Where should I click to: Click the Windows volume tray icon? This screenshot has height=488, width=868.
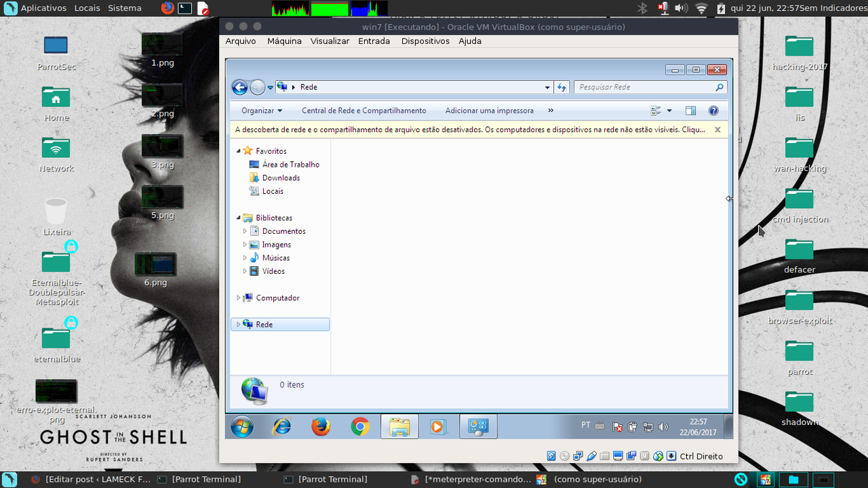[x=663, y=427]
